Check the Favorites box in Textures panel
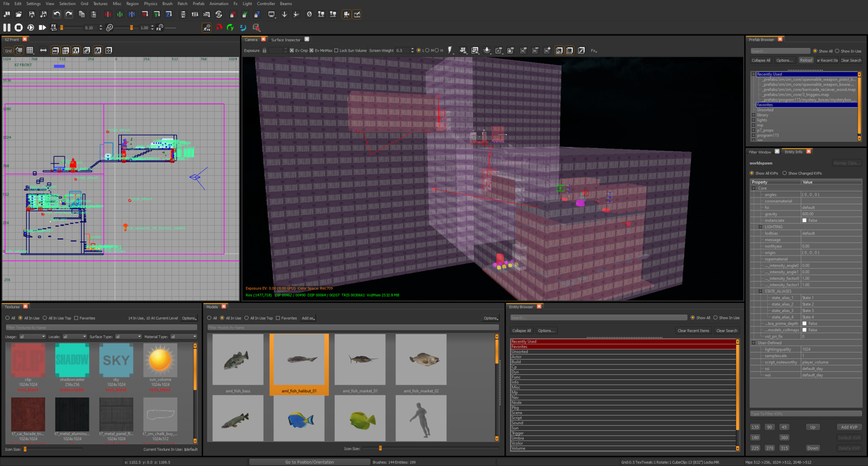The image size is (868, 466). pos(76,318)
